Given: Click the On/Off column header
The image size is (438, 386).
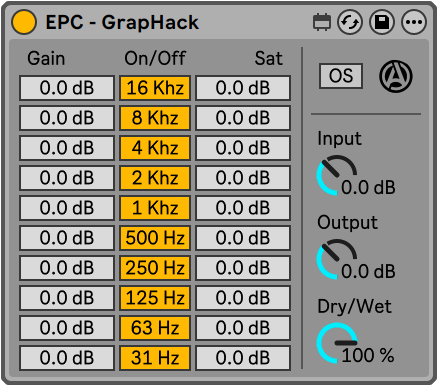Looking at the screenshot, I should (155, 58).
